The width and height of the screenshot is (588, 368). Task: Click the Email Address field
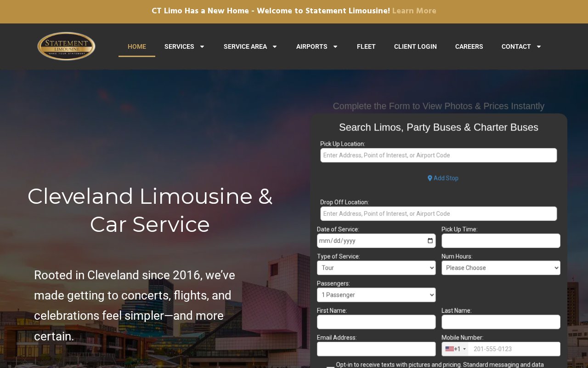coord(376,349)
